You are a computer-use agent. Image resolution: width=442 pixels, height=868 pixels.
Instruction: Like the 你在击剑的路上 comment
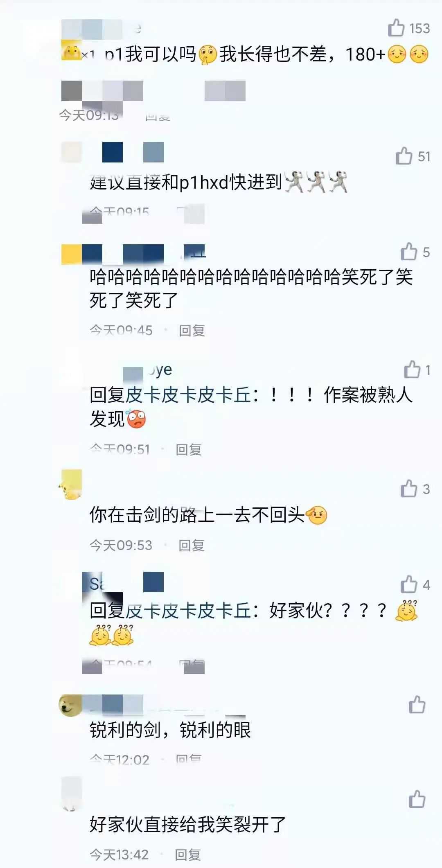pyautogui.click(x=409, y=489)
